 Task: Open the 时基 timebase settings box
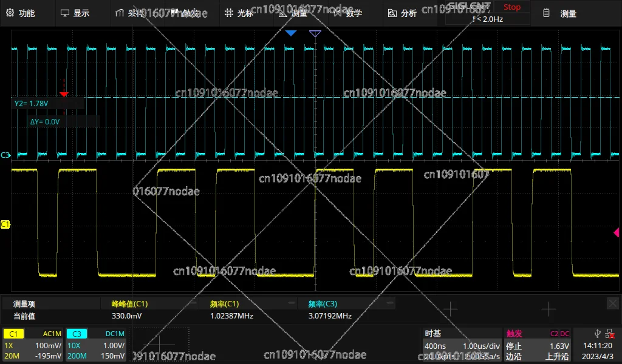click(462, 345)
